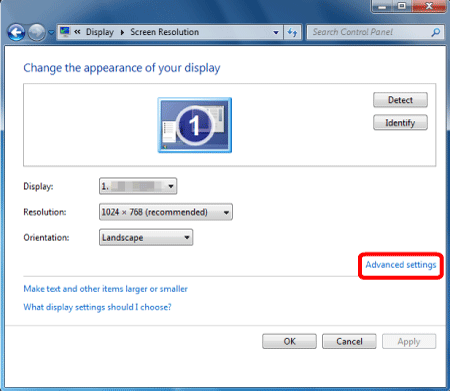Open the Resolution dropdown
Viewport: 450px width, 391px height.
[x=166, y=212]
